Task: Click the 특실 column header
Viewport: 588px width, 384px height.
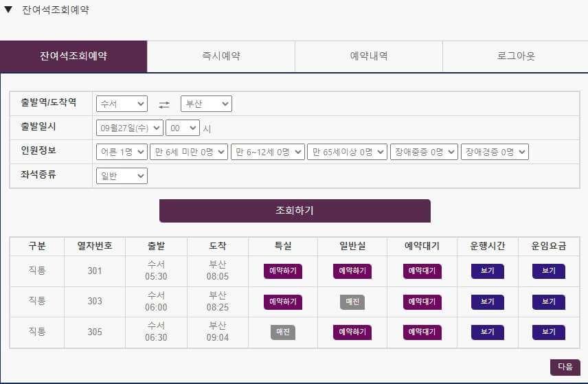Action: (283, 246)
